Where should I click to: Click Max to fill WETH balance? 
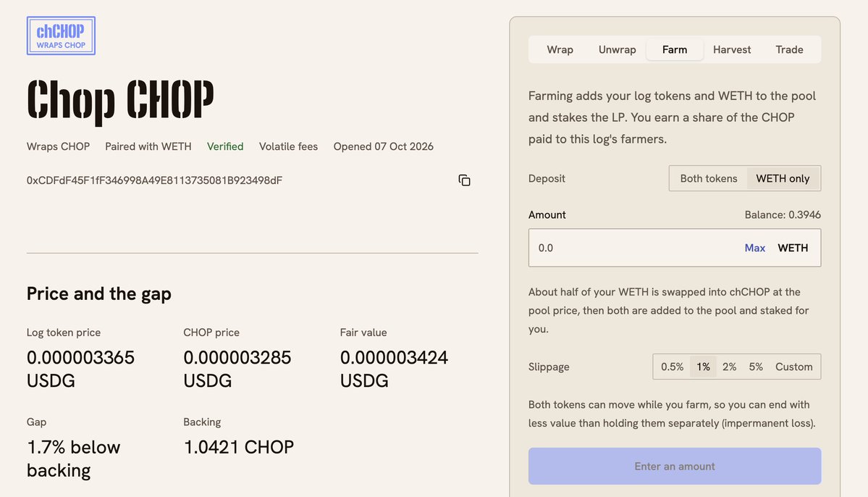coord(754,248)
